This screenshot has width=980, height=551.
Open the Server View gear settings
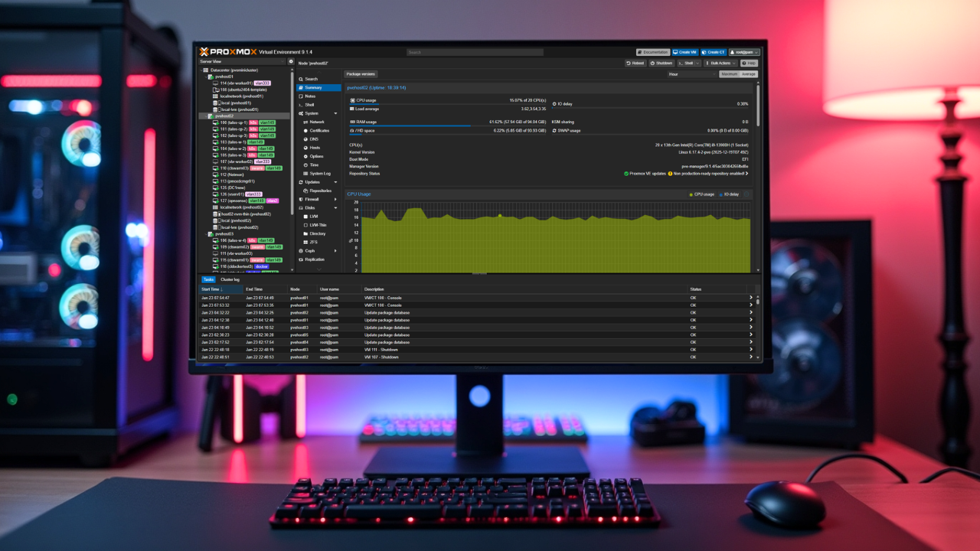pyautogui.click(x=291, y=62)
